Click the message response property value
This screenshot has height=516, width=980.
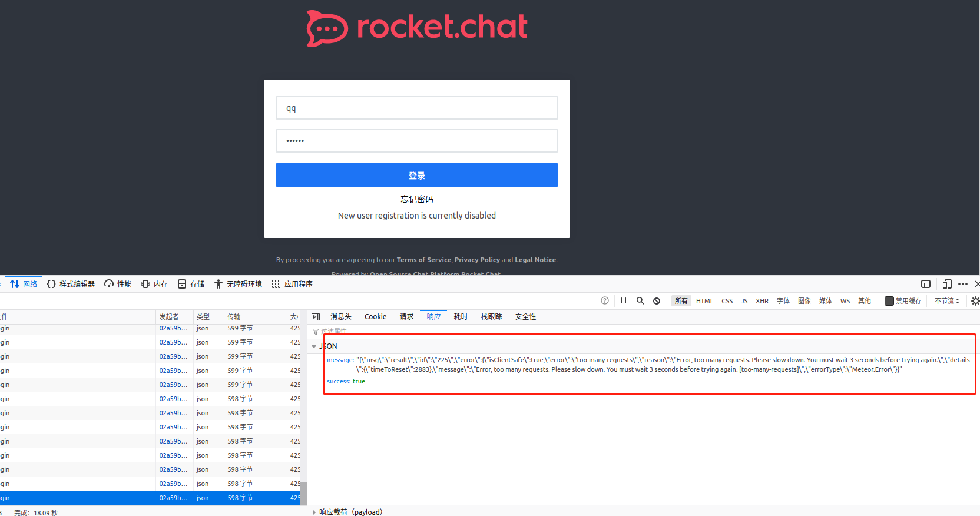(x=663, y=365)
